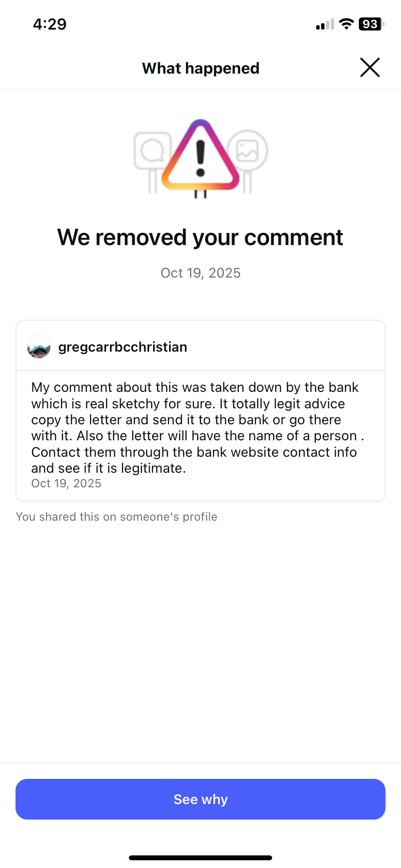The height and width of the screenshot is (868, 401).
Task: Tap 'You shared this on someone's profile' note
Action: point(117,517)
